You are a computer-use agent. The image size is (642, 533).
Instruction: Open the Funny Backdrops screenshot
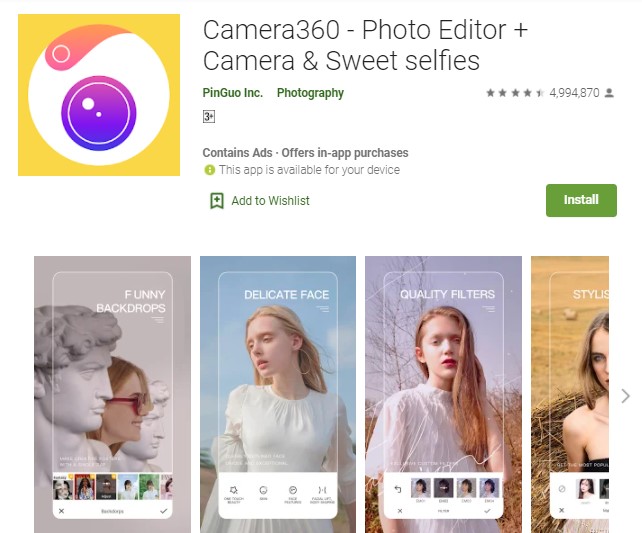[x=112, y=395]
